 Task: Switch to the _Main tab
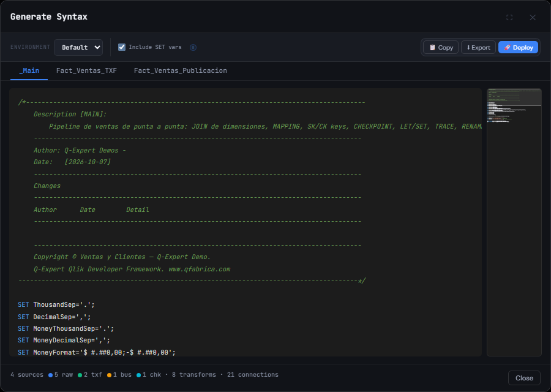point(29,70)
